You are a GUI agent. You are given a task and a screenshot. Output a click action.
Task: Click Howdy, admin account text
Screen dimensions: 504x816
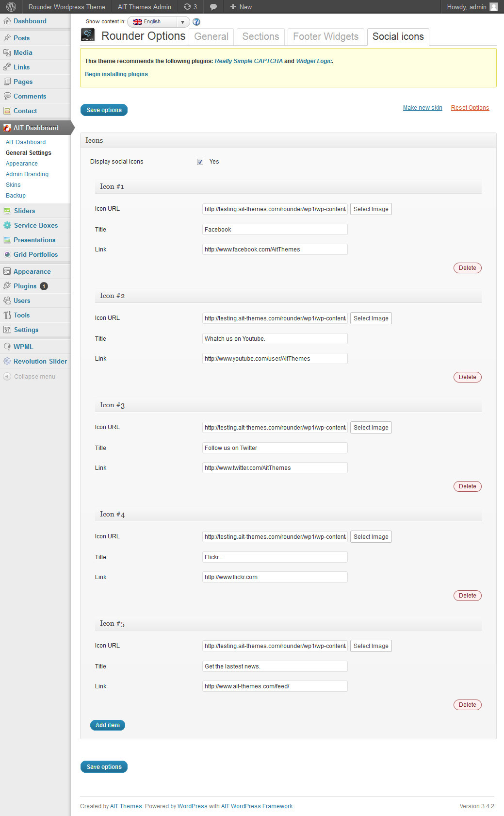tap(467, 7)
